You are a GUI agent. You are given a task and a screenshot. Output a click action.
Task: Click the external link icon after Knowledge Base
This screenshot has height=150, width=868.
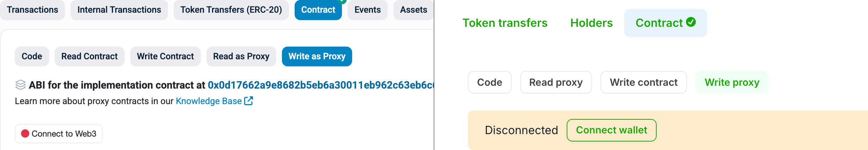(249, 101)
